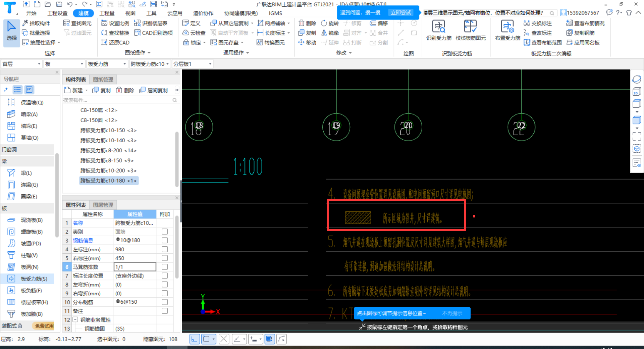Click 查找图元 in ribbon
This screenshot has width=644, height=349.
77,23
